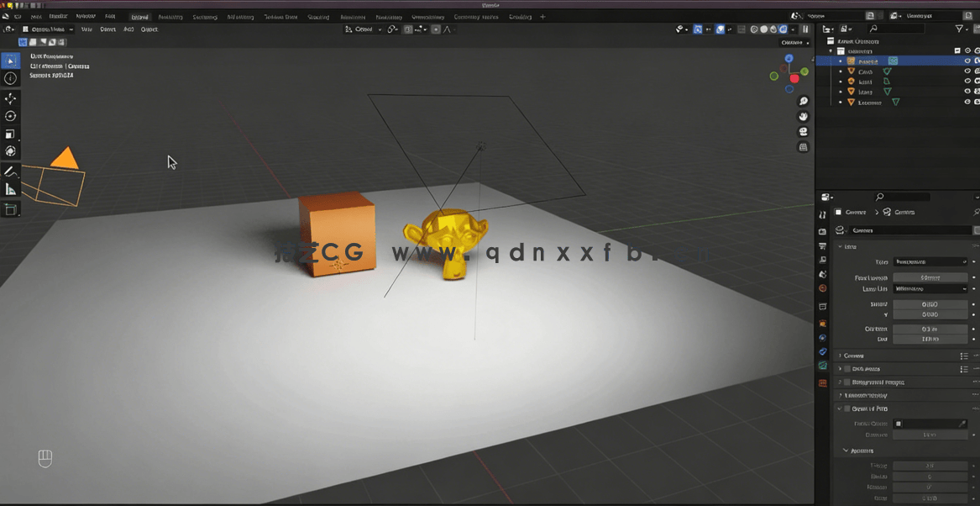
Task: Toggle visibility of the Light object
Action: 967,82
